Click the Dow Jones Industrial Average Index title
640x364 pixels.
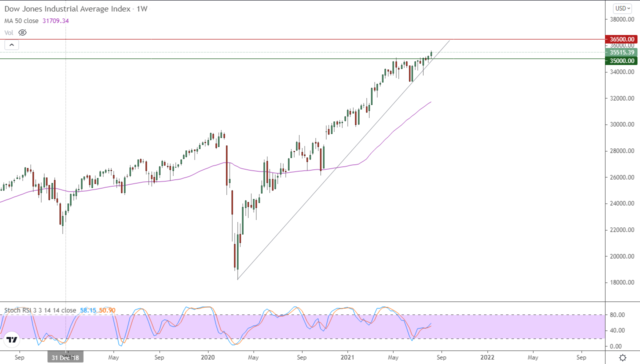(67, 9)
